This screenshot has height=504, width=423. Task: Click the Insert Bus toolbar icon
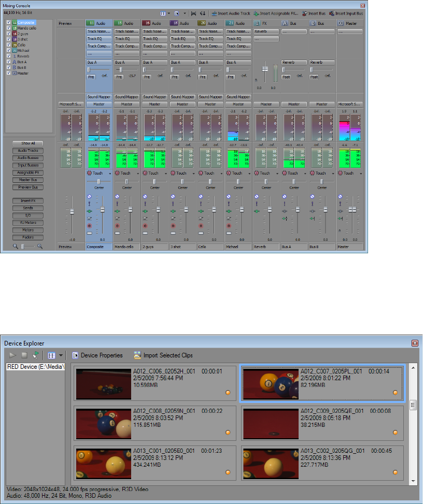304,13
